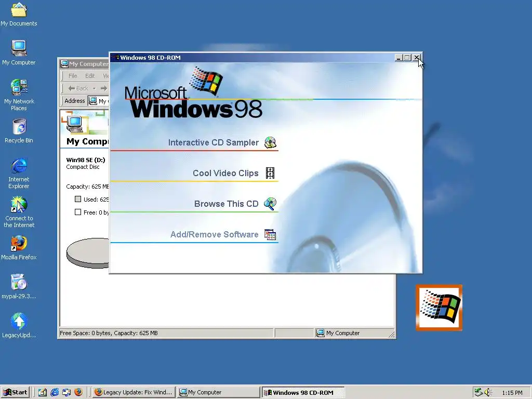Click the volume speaker tray icon
532x399 pixels.
coord(488,392)
